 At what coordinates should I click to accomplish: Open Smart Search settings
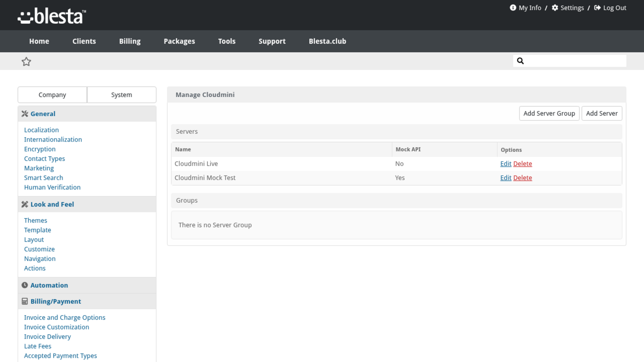(43, 178)
